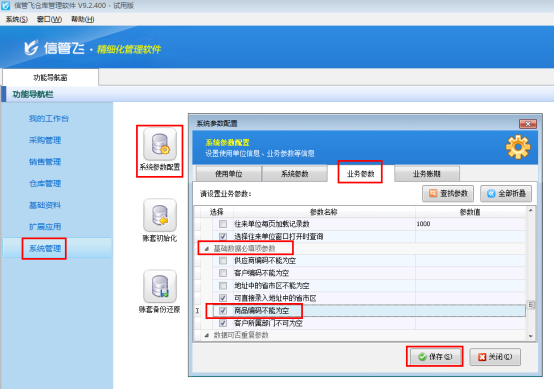The height and width of the screenshot is (389, 554).
Task: Click the 选择 column header
Action: point(217,212)
